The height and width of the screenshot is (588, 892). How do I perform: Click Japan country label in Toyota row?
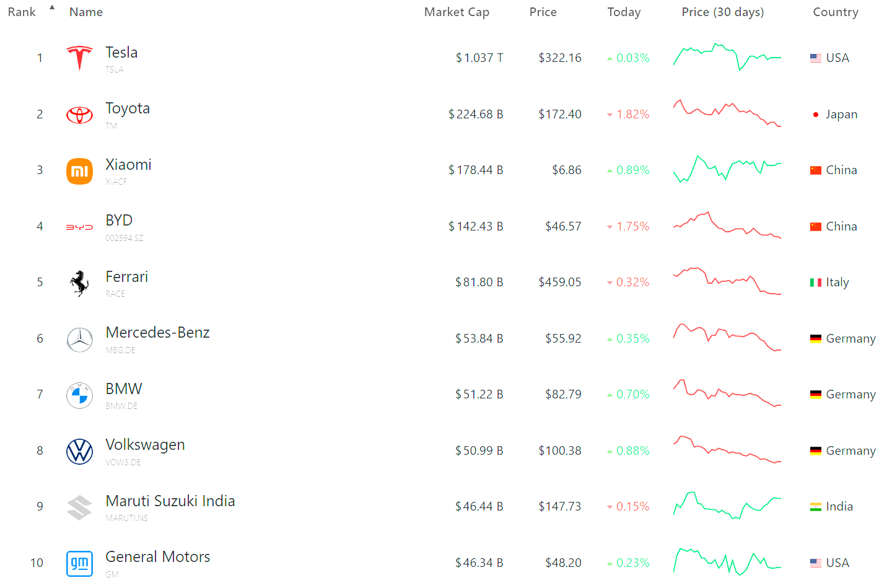click(842, 115)
